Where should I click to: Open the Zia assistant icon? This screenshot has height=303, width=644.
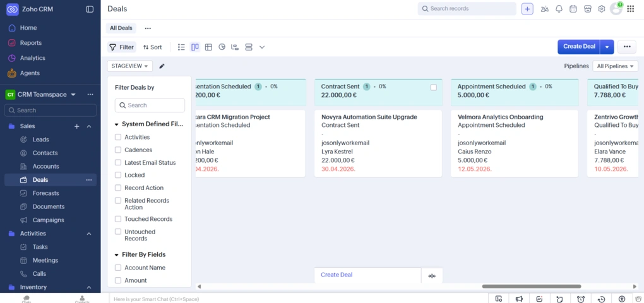pyautogui.click(x=545, y=9)
